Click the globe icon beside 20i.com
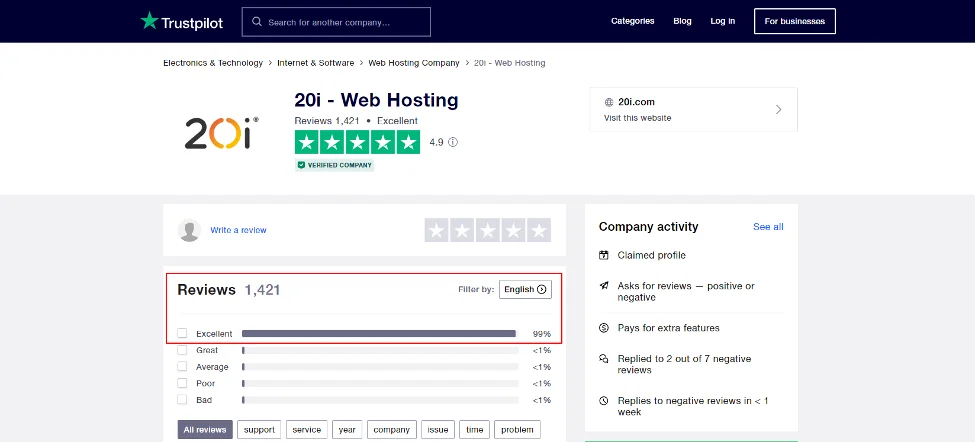This screenshot has height=443, width=977. [x=609, y=102]
